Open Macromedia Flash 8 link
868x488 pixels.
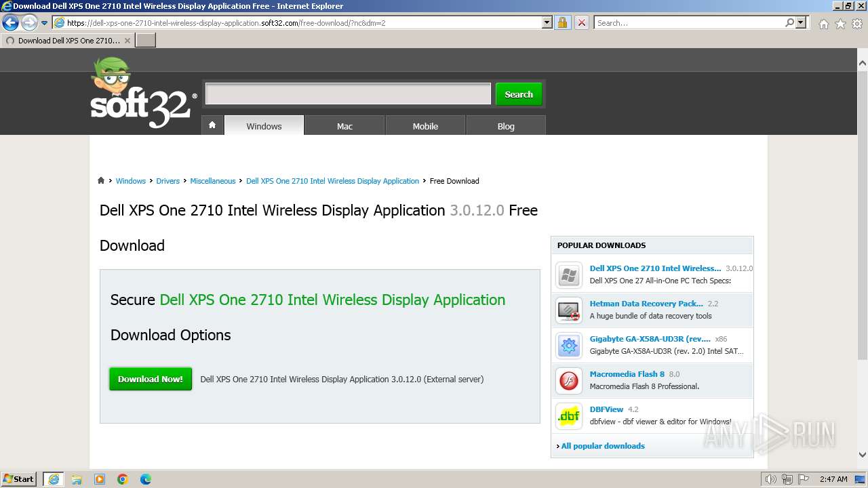pyautogui.click(x=627, y=374)
